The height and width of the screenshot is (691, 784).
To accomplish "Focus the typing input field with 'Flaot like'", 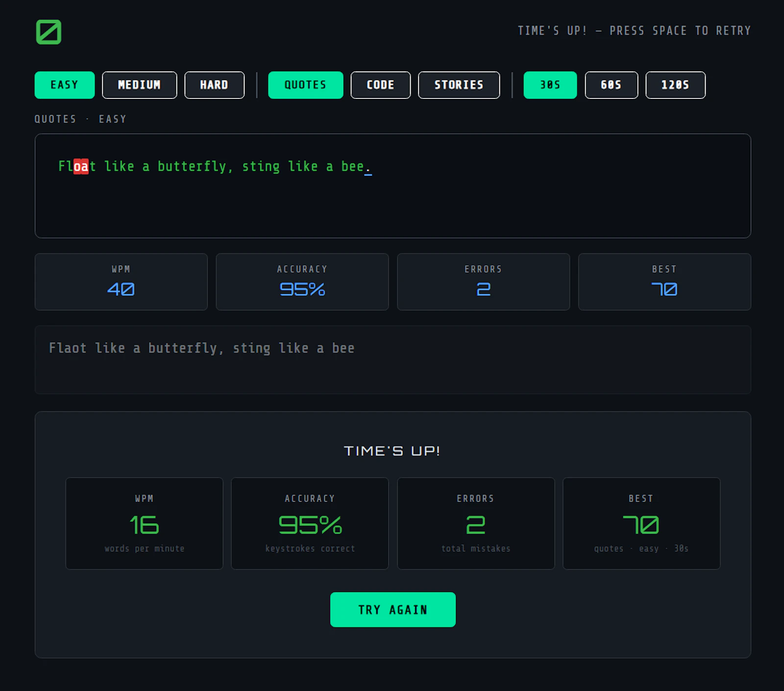I will click(393, 360).
